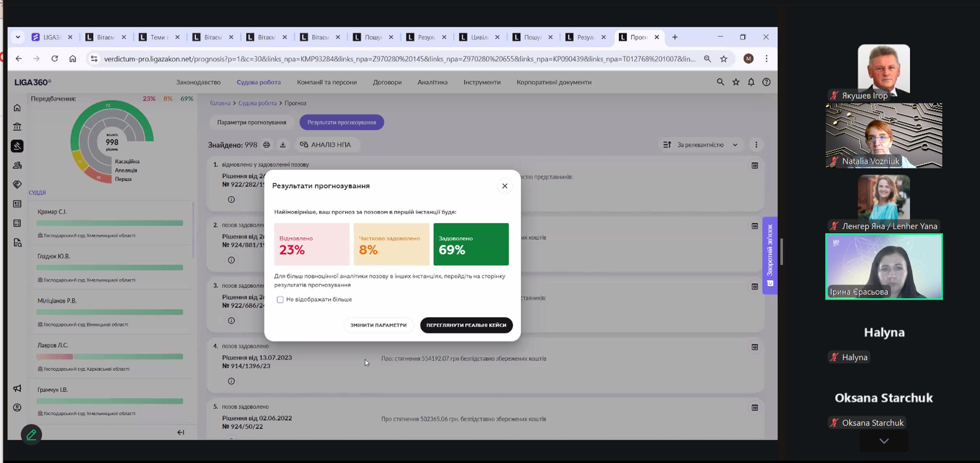The height and width of the screenshot is (463, 980).
Task: Click the favorites star in LIGA360 header
Action: click(x=736, y=82)
